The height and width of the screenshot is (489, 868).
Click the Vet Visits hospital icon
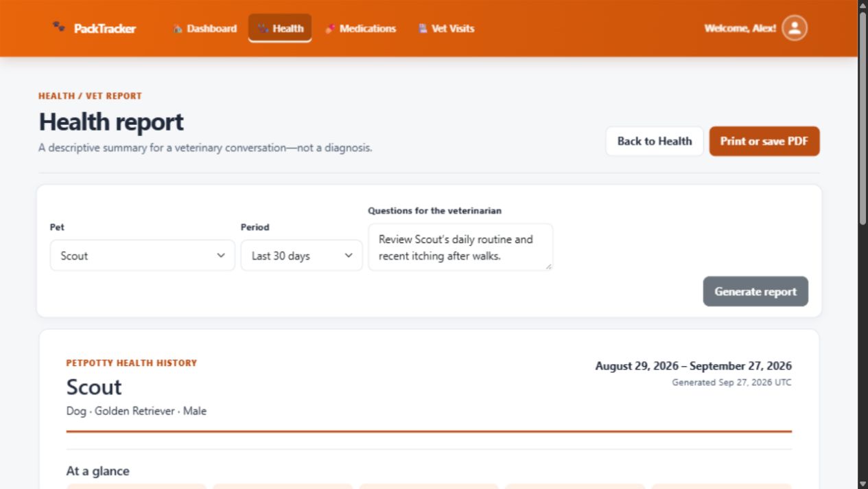point(423,29)
